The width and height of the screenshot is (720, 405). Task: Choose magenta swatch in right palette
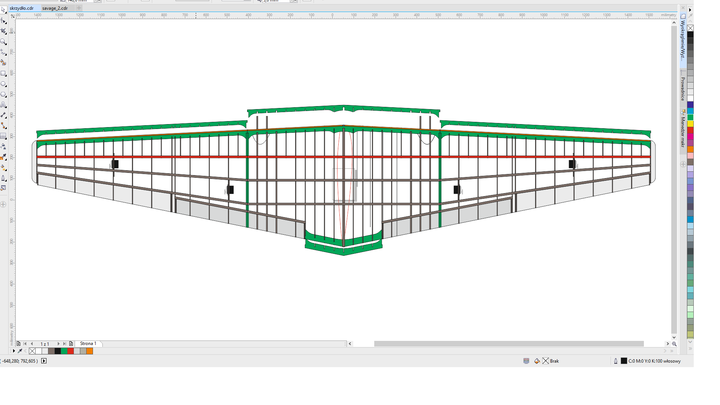click(x=690, y=137)
